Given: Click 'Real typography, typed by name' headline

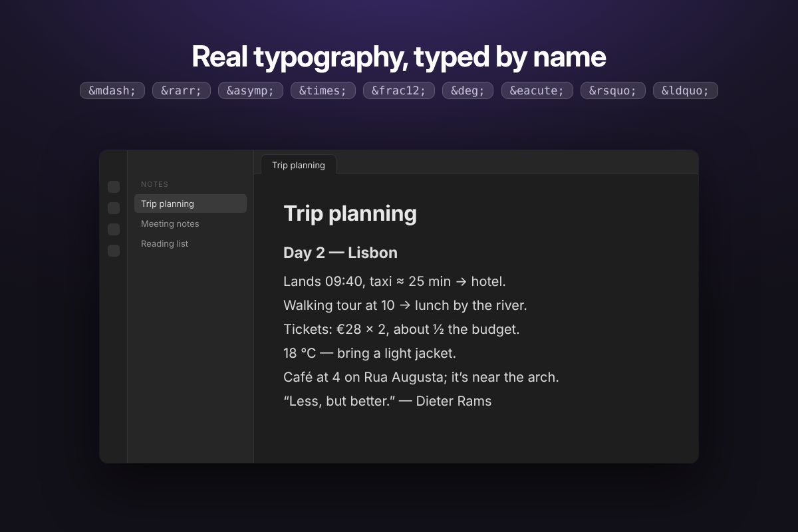Looking at the screenshot, I should 399,57.
